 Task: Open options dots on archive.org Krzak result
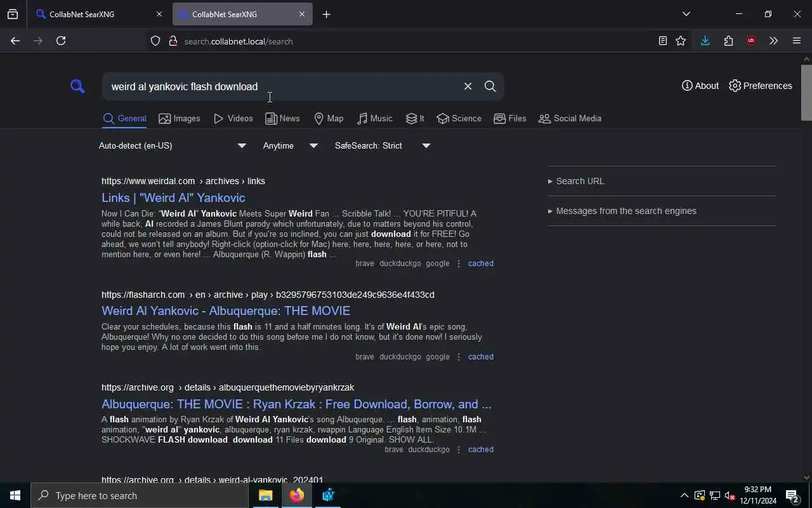459,449
